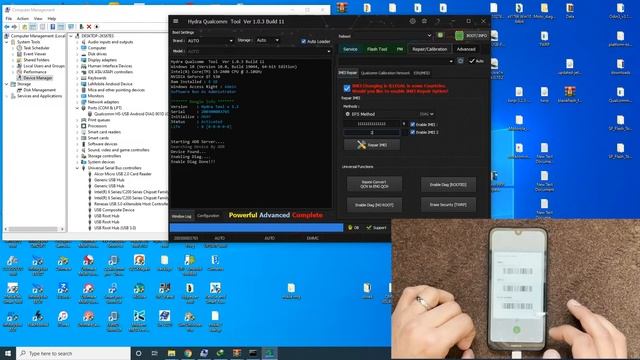Screen dimensions: 640x360
Task: Click the DB bulb icon in Hydra status bar
Action: click(350, 227)
